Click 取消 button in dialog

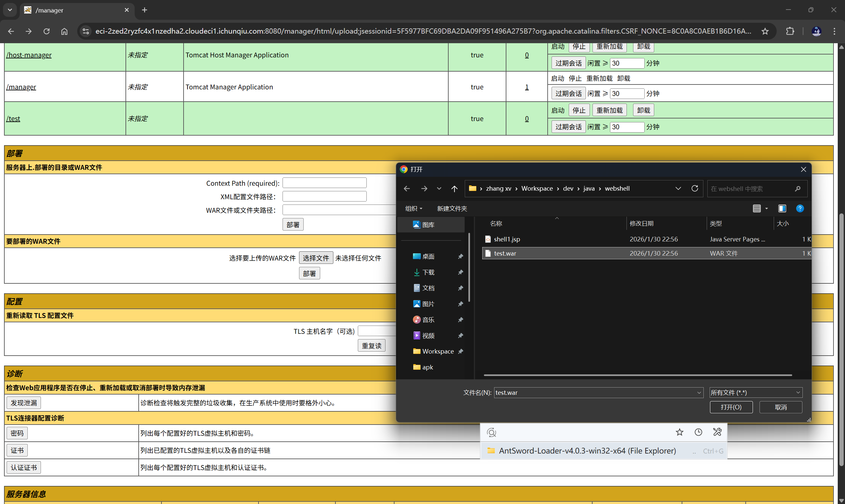780,407
